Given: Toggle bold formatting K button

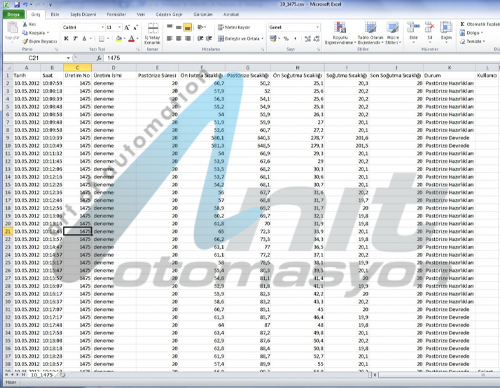Looking at the screenshot, I should (66, 39).
